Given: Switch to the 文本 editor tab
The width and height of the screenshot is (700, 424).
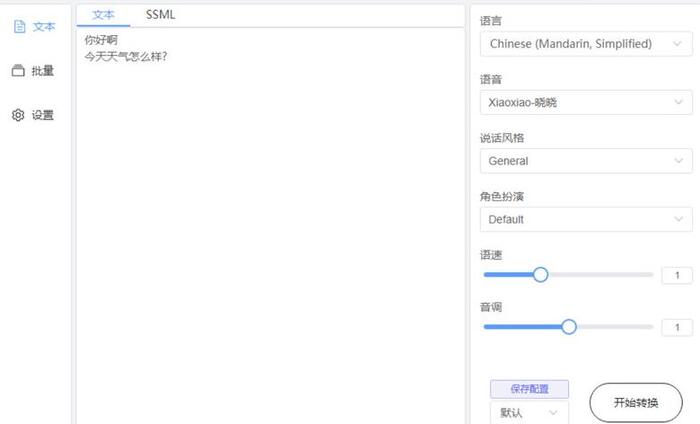Looking at the screenshot, I should point(103,15).
